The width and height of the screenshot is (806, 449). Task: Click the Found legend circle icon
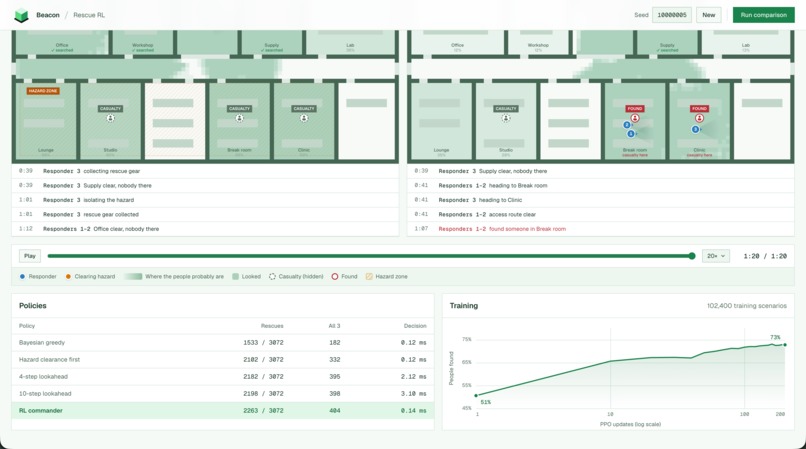(x=335, y=277)
